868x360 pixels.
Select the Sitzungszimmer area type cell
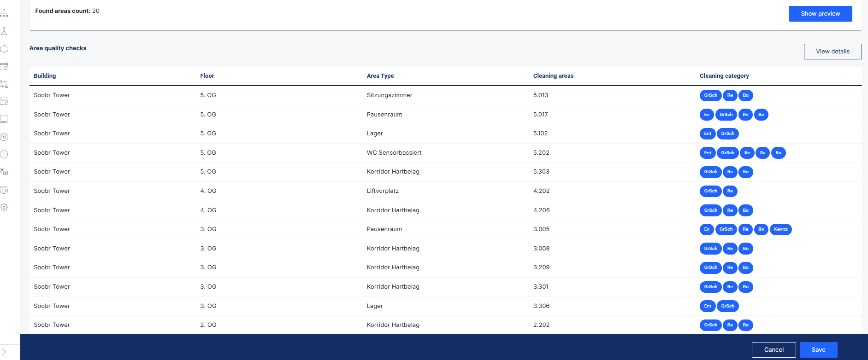coord(390,95)
